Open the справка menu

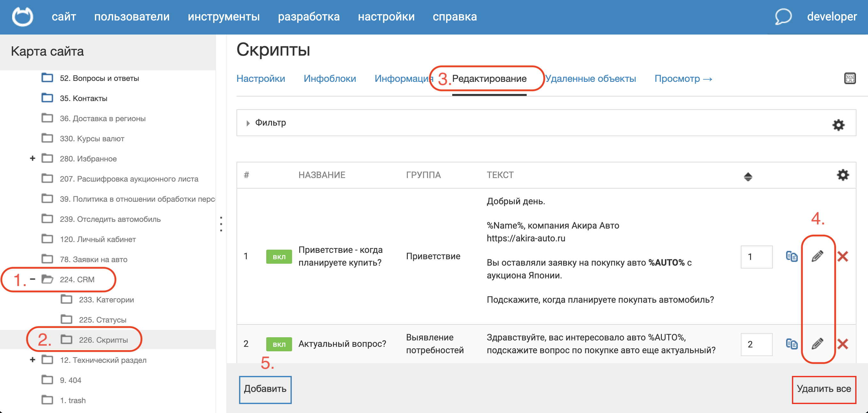pyautogui.click(x=455, y=17)
